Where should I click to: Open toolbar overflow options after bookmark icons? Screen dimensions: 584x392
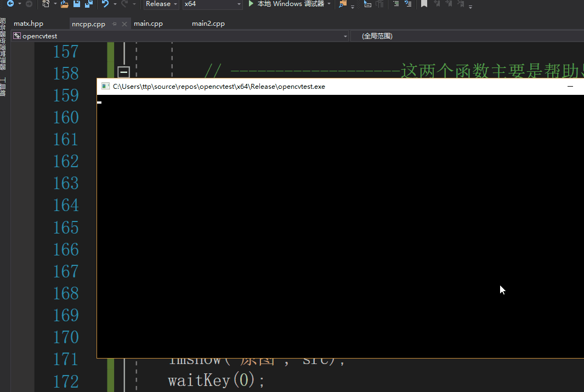click(x=470, y=7)
